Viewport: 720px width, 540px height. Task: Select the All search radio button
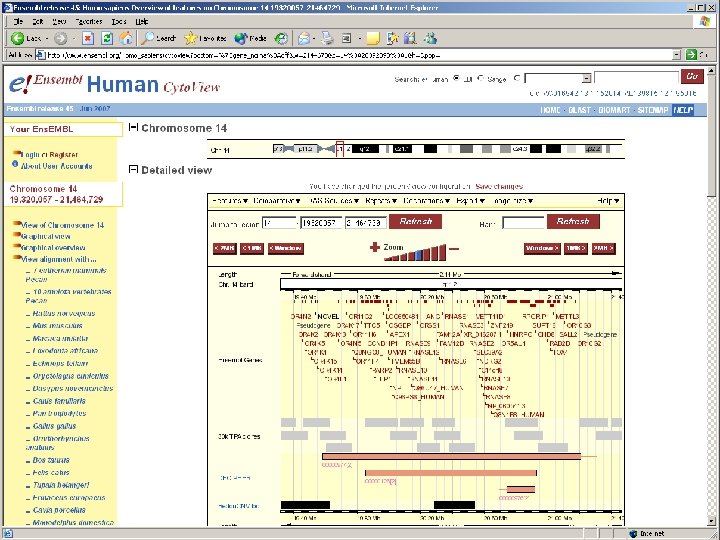point(456,78)
